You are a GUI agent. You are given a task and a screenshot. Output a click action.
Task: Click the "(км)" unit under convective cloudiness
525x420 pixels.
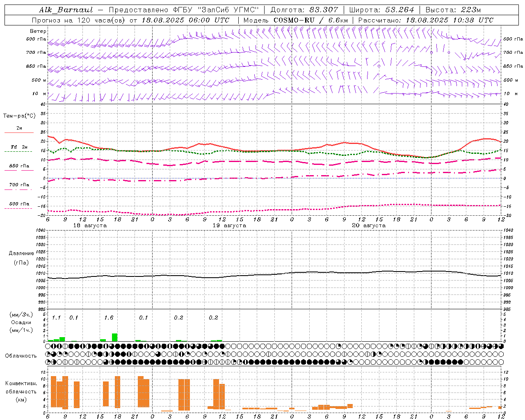(21, 399)
